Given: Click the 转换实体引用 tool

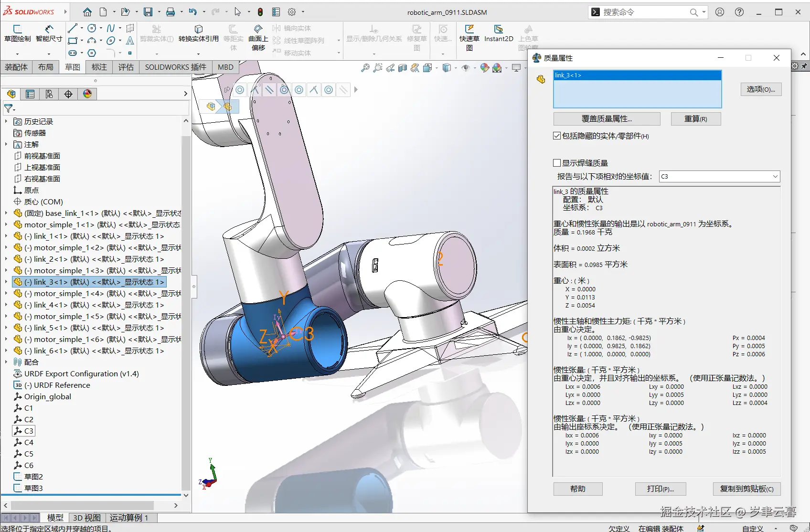Looking at the screenshot, I should click(199, 33).
